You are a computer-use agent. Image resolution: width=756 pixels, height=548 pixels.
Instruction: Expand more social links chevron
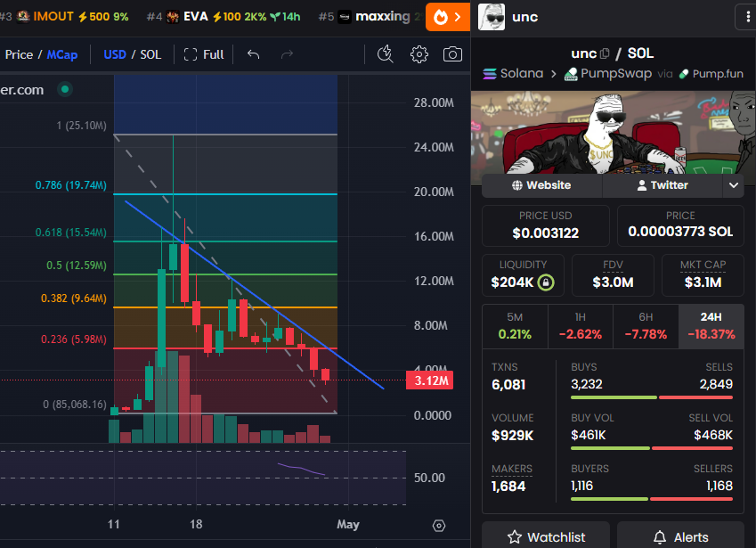734,185
